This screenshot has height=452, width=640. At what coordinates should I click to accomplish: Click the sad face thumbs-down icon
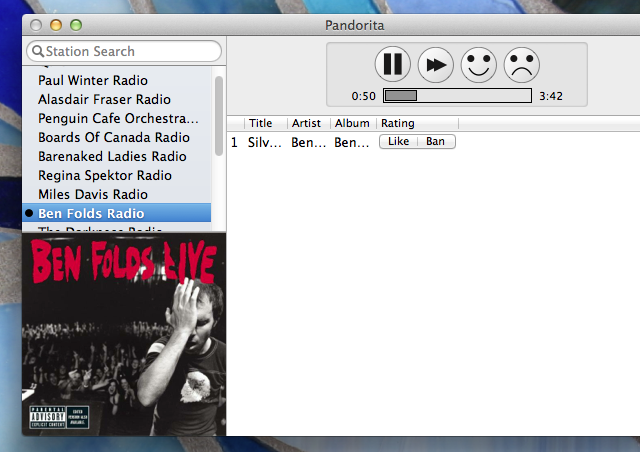[522, 65]
